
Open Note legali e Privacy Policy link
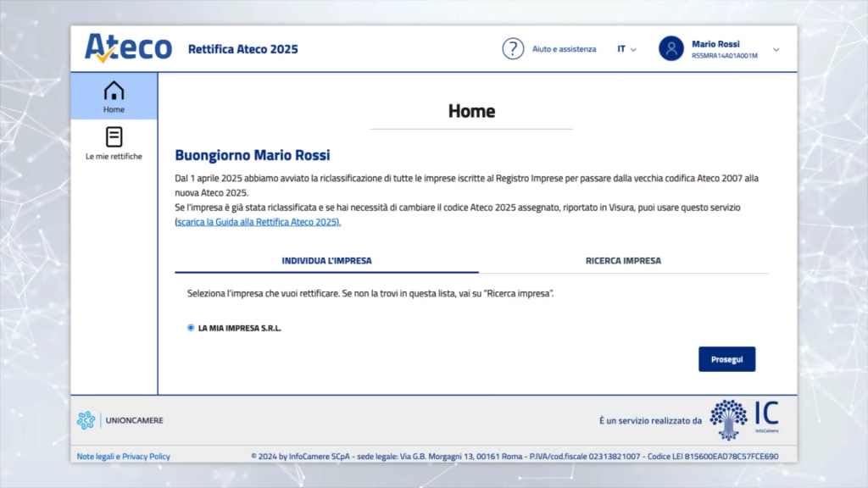pyautogui.click(x=124, y=457)
